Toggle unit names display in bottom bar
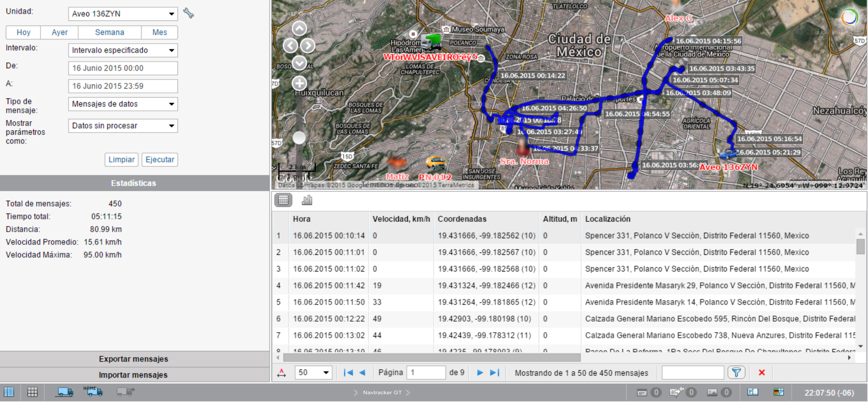 coord(93,392)
